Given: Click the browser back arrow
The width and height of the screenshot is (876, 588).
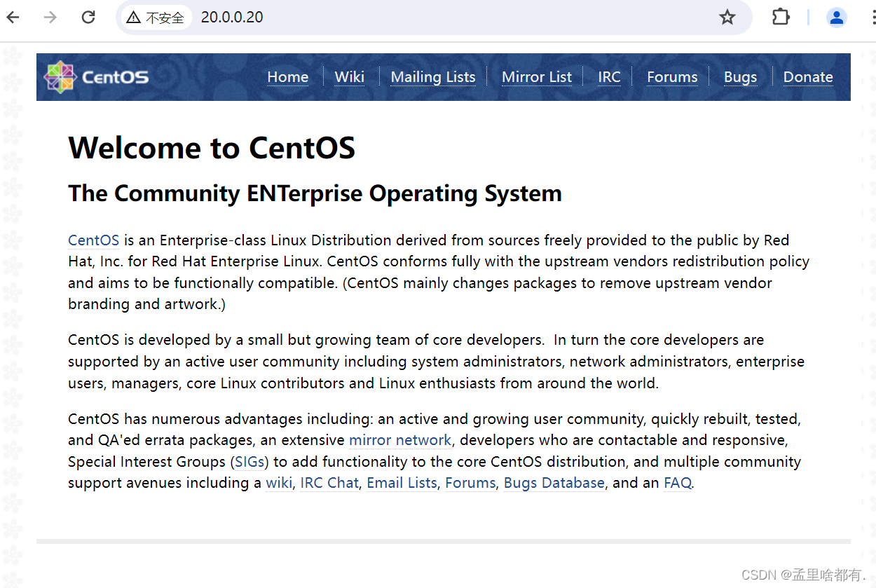Looking at the screenshot, I should coord(13,18).
